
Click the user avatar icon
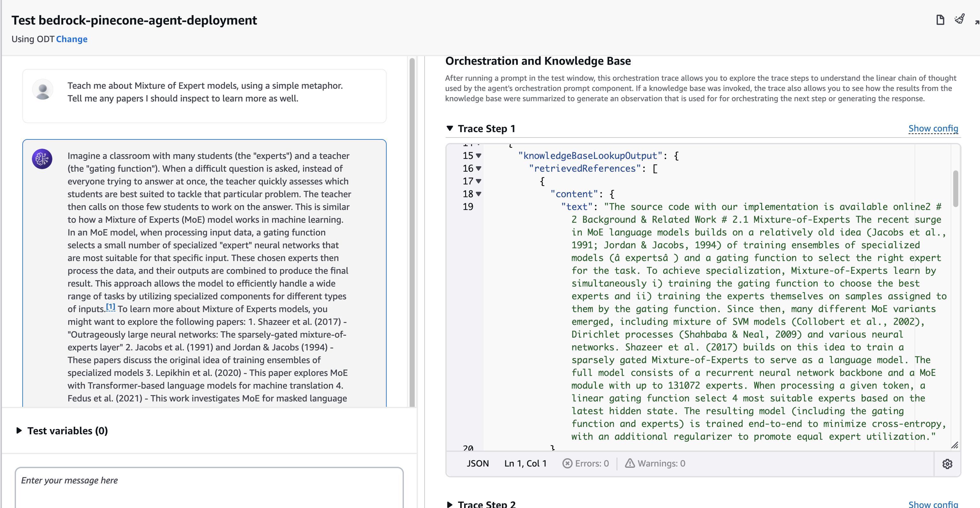click(43, 90)
